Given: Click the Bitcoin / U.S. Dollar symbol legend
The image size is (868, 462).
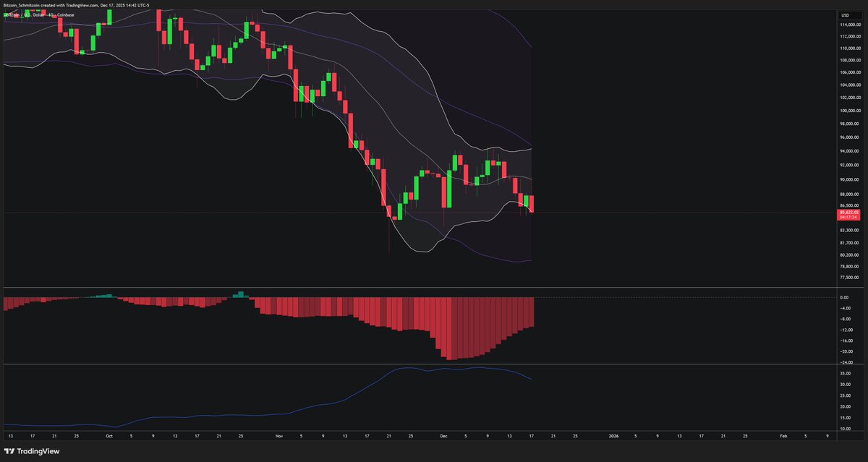Looking at the screenshot, I should 25,14.
